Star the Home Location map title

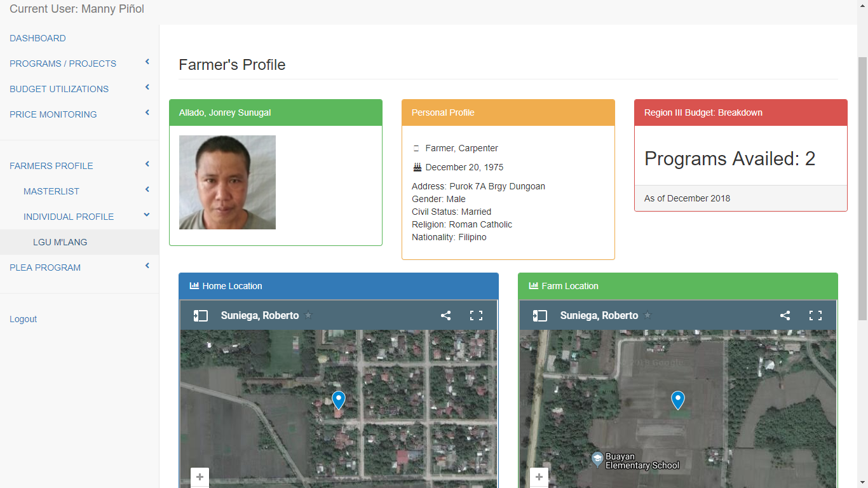click(309, 315)
